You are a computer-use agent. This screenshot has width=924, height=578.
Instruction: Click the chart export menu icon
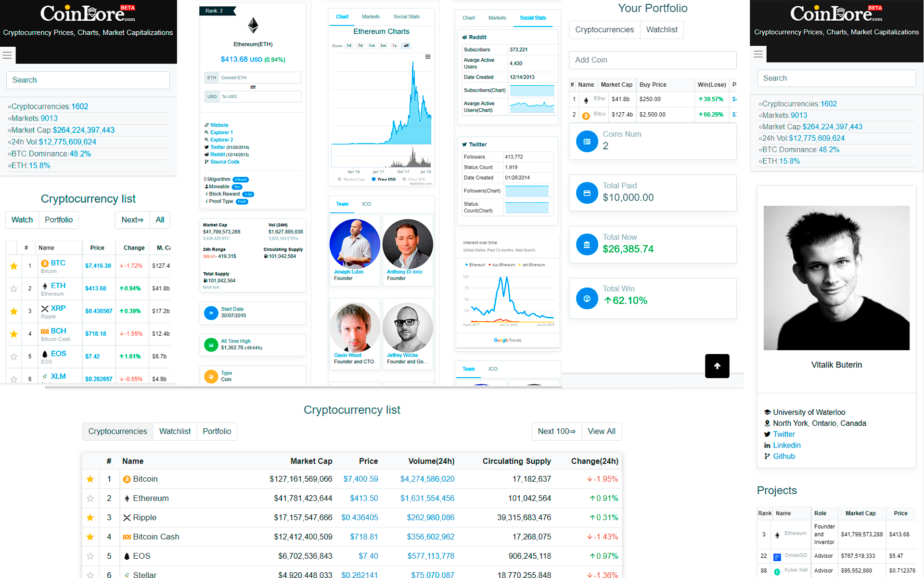click(x=428, y=57)
